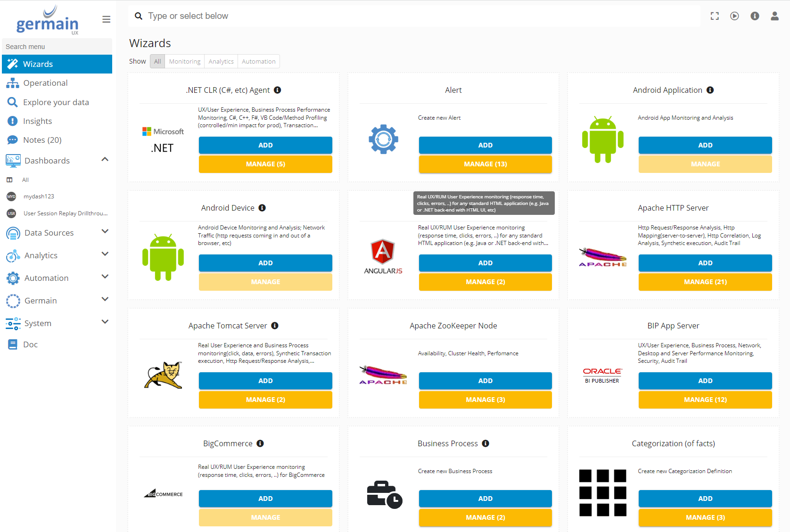Click info icon next to Android Application
This screenshot has width=790, height=532.
click(x=710, y=90)
